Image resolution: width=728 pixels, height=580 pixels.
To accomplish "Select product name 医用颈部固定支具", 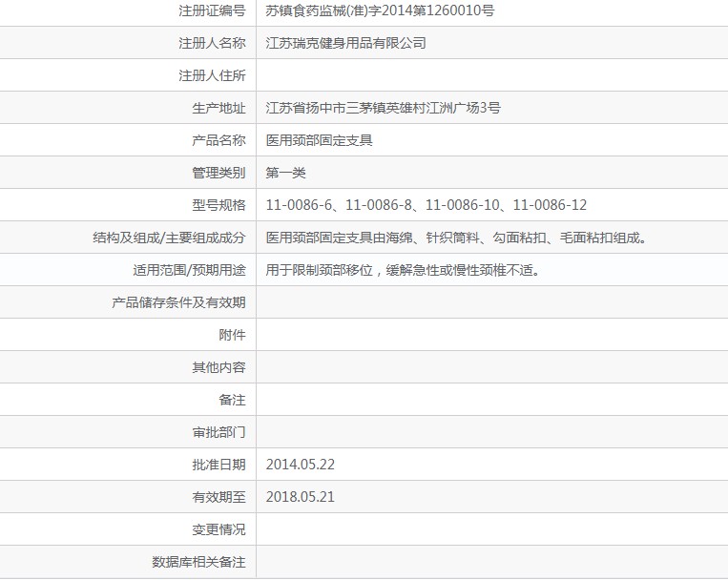I will (x=320, y=140).
